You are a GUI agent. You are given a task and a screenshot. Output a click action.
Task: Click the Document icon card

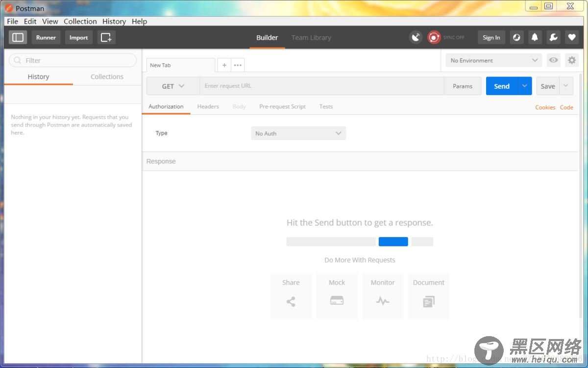point(429,296)
